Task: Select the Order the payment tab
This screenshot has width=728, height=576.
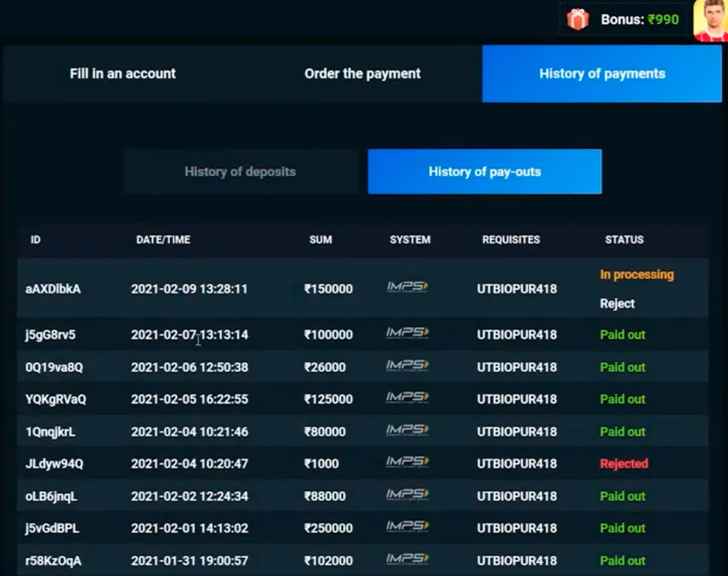Action: 362,74
